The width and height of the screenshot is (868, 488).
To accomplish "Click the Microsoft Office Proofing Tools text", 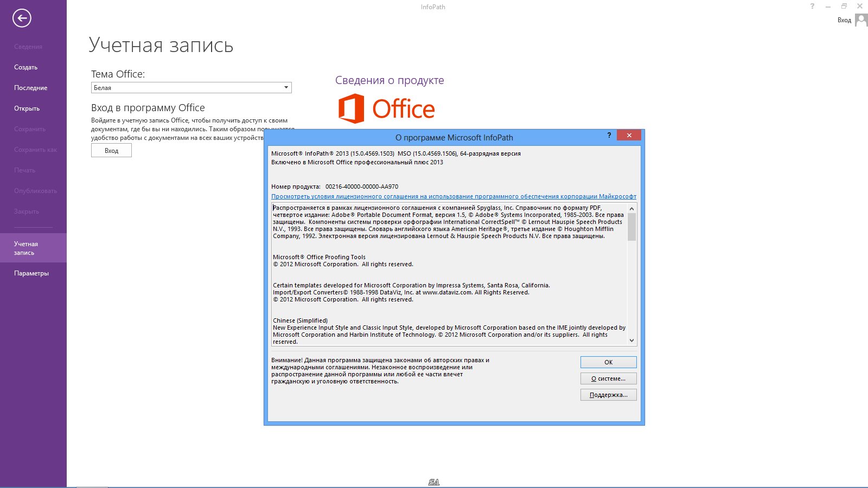I will [x=319, y=257].
